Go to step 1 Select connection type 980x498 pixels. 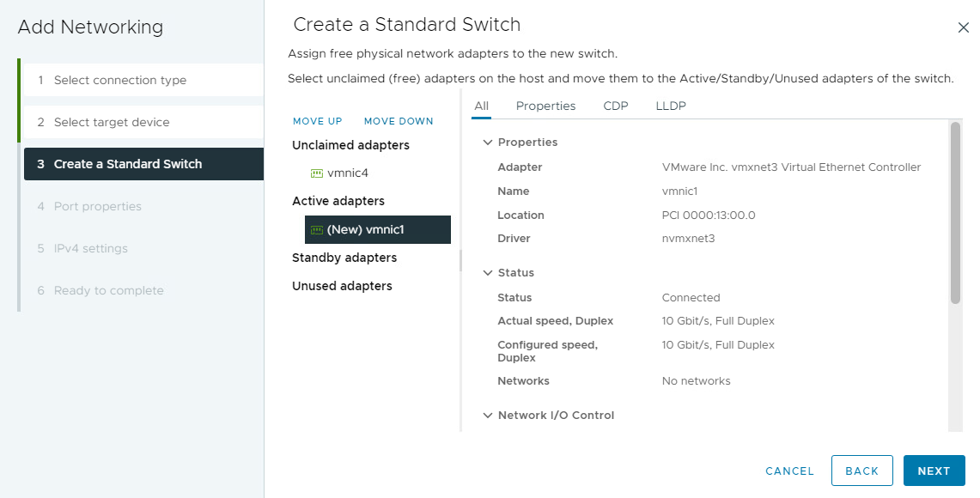[x=143, y=80]
